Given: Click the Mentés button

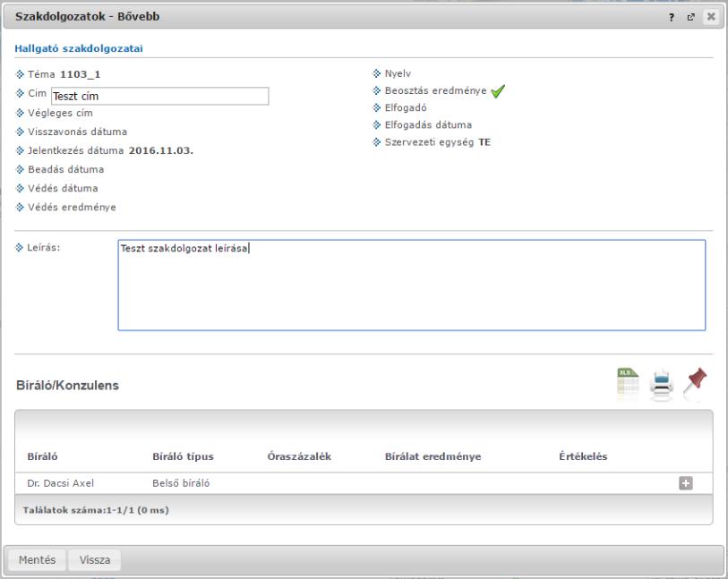Looking at the screenshot, I should click(37, 560).
